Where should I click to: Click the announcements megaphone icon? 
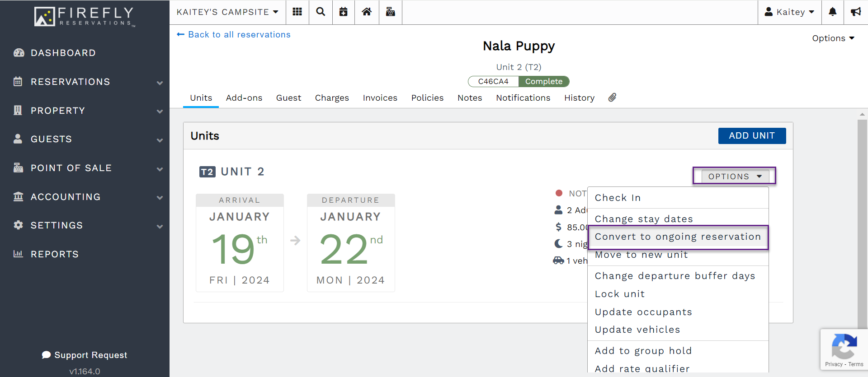pos(856,12)
